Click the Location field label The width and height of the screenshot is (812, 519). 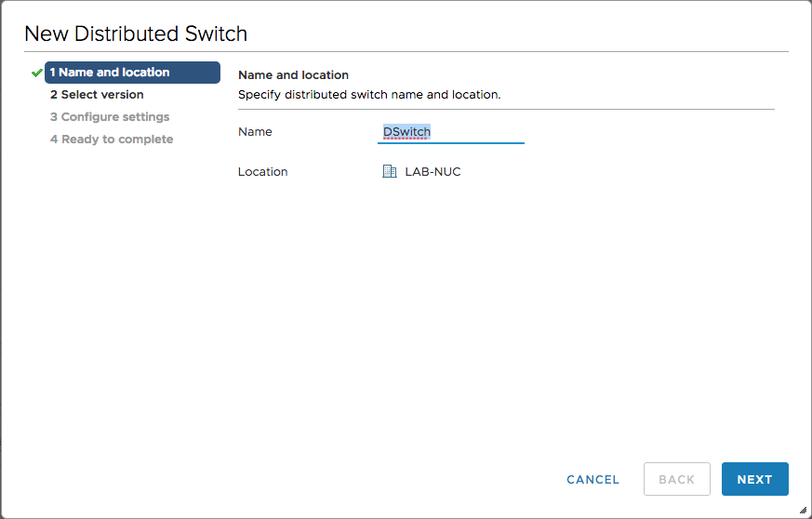(263, 172)
